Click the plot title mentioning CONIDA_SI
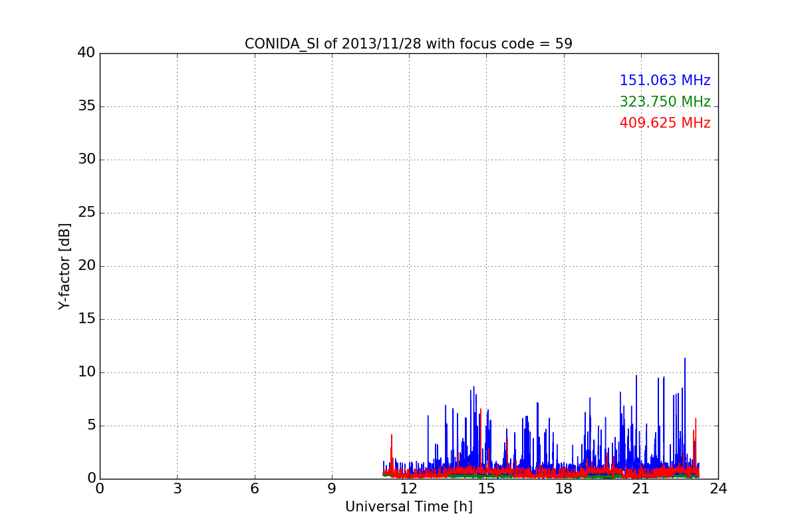This screenshot has height=532, width=798. 408,44
